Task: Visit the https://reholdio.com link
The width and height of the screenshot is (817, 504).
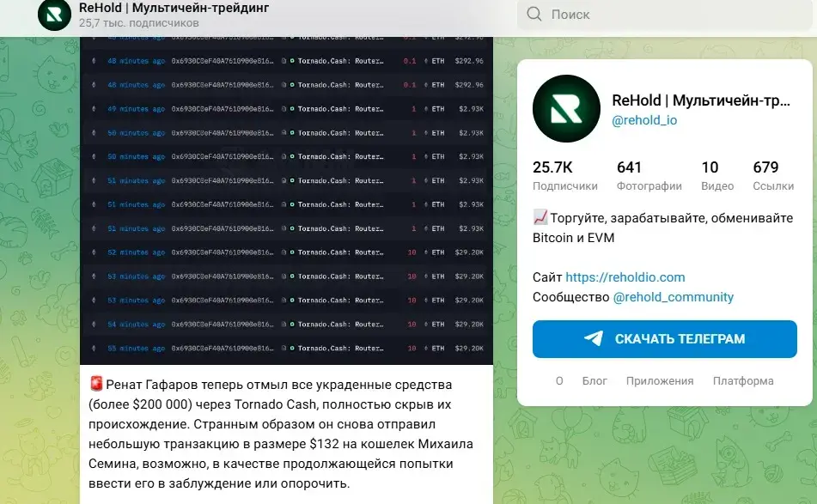Action: tap(625, 277)
